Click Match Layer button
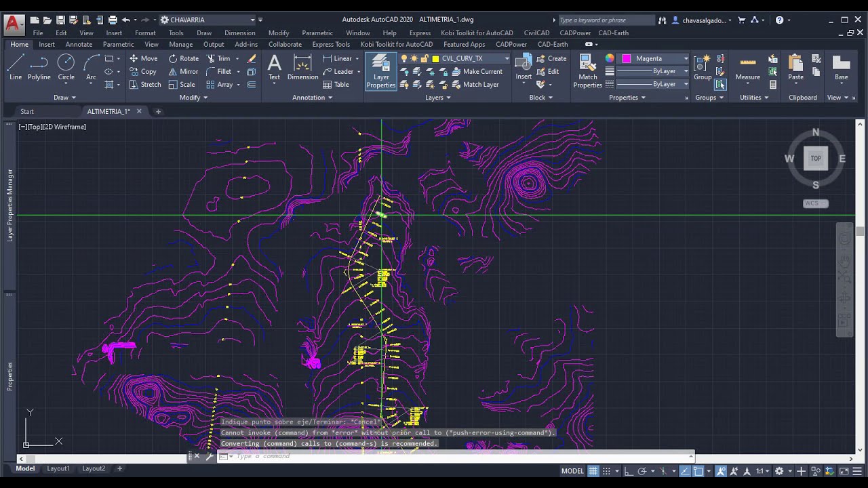 click(475, 85)
